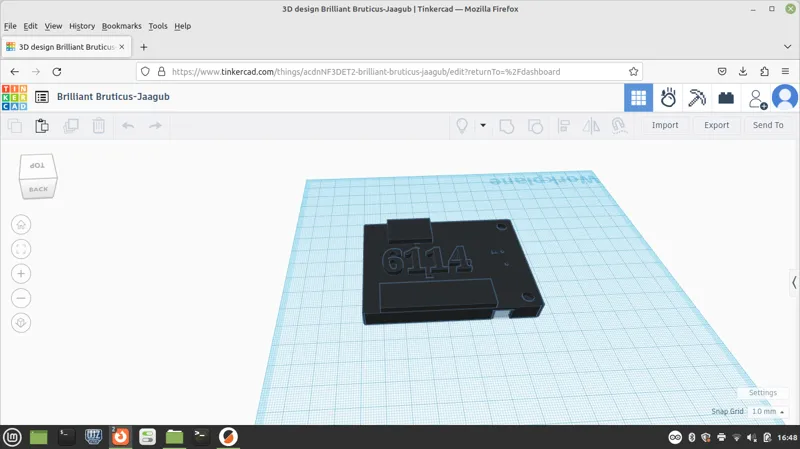Toggle the perspective/orthographic view button
Viewport: 800px width, 449px height.
[21, 322]
